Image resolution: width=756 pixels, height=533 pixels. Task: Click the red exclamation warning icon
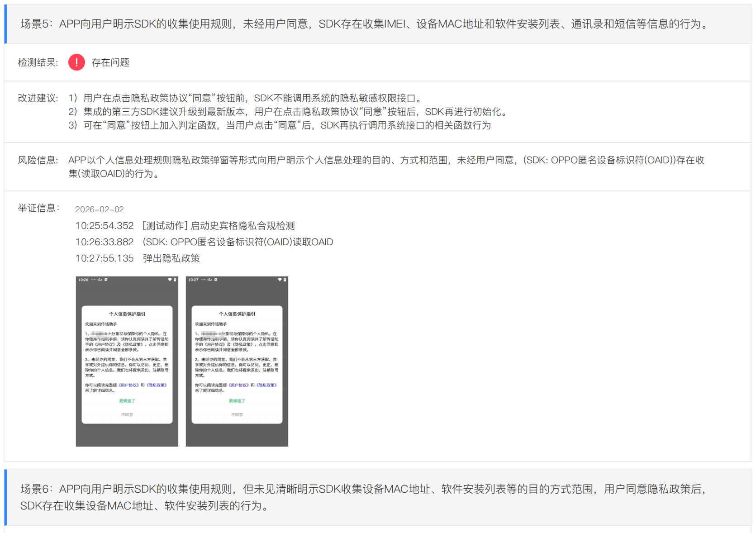click(76, 62)
